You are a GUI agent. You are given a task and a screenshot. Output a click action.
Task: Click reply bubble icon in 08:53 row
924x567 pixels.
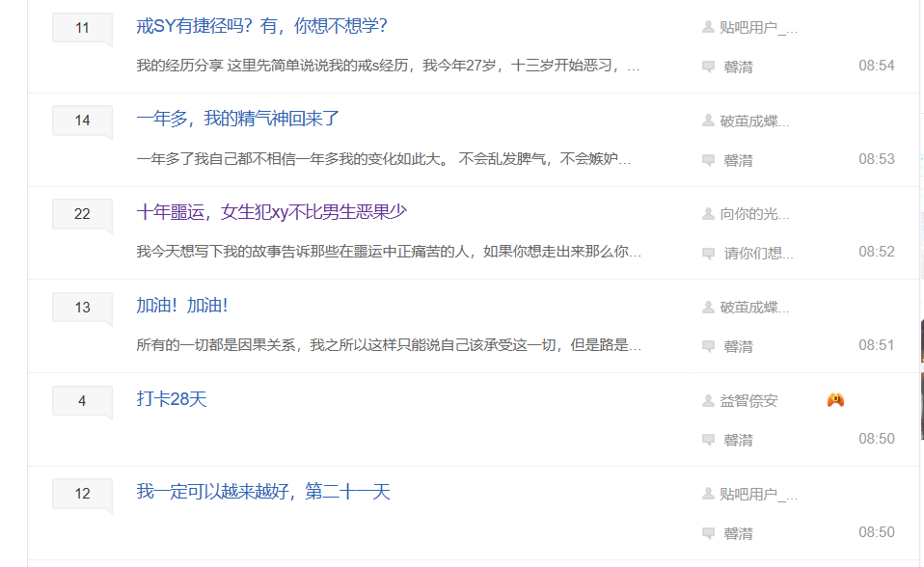(x=709, y=160)
